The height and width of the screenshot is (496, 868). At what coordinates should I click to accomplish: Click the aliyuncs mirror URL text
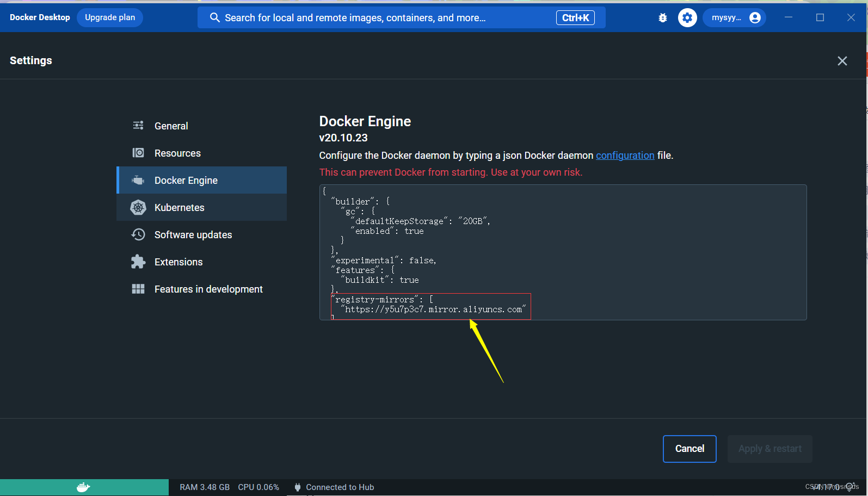[433, 309]
